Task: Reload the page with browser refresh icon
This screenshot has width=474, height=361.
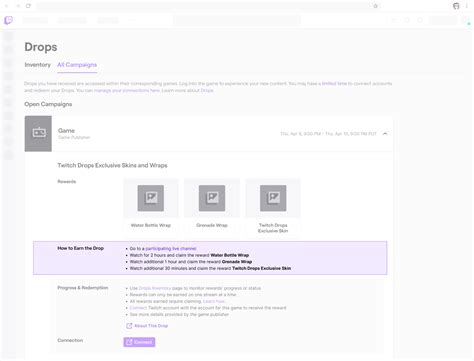Action: point(28,6)
